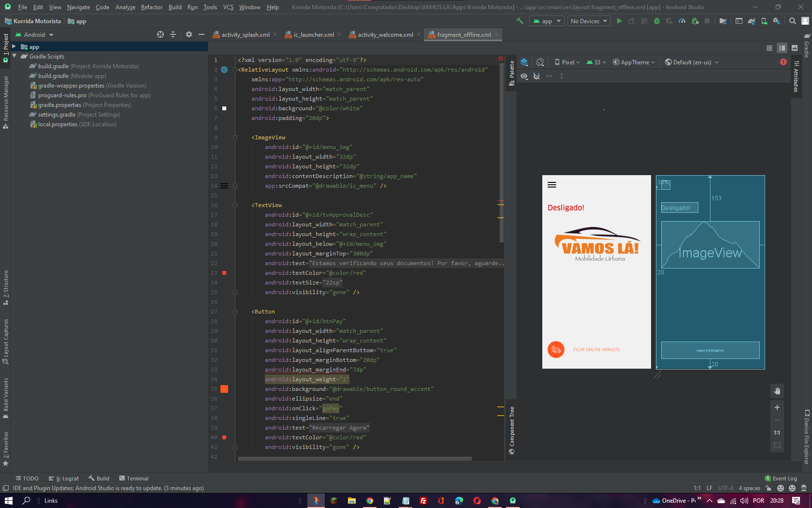Viewport: 812px width, 508px height.
Task: Open the Profiler gauge icon
Action: (682, 21)
